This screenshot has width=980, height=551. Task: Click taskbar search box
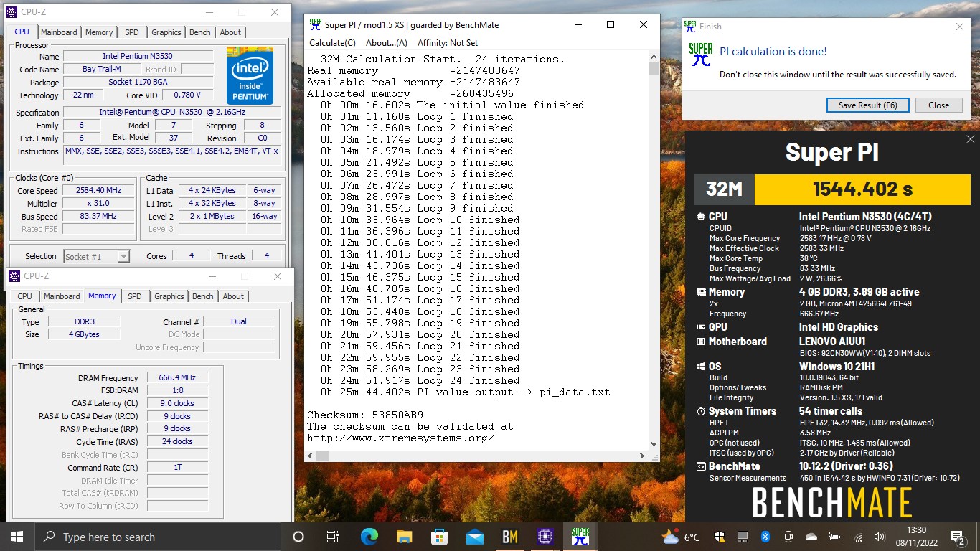click(x=159, y=537)
